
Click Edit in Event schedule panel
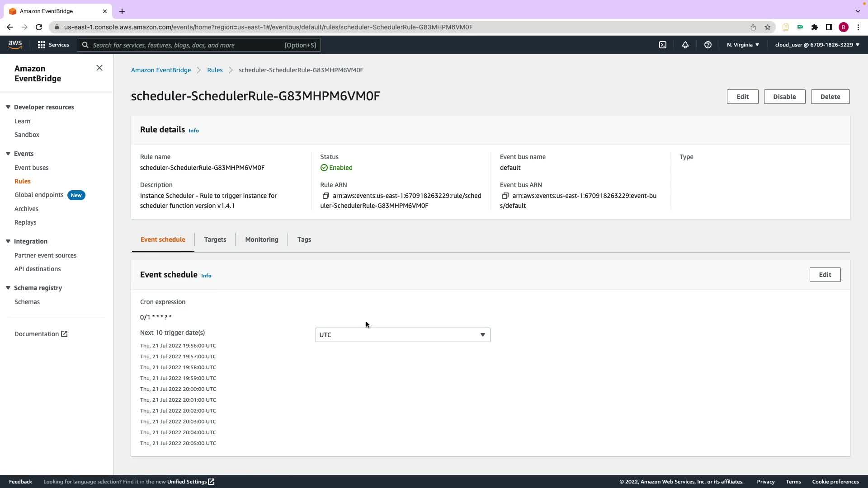825,275
